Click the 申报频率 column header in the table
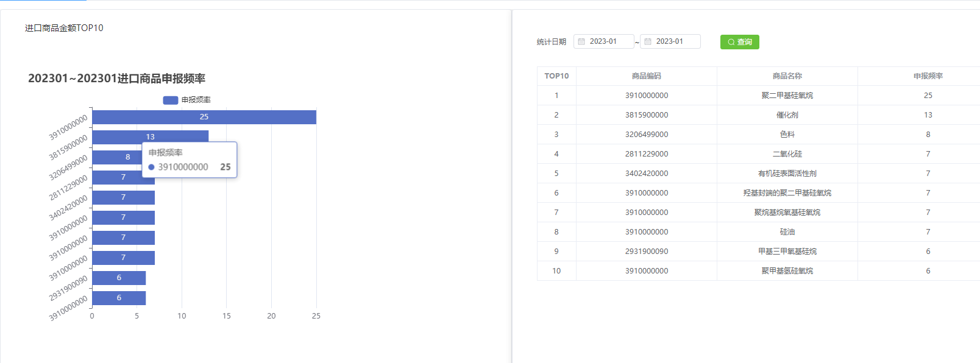 (x=928, y=76)
